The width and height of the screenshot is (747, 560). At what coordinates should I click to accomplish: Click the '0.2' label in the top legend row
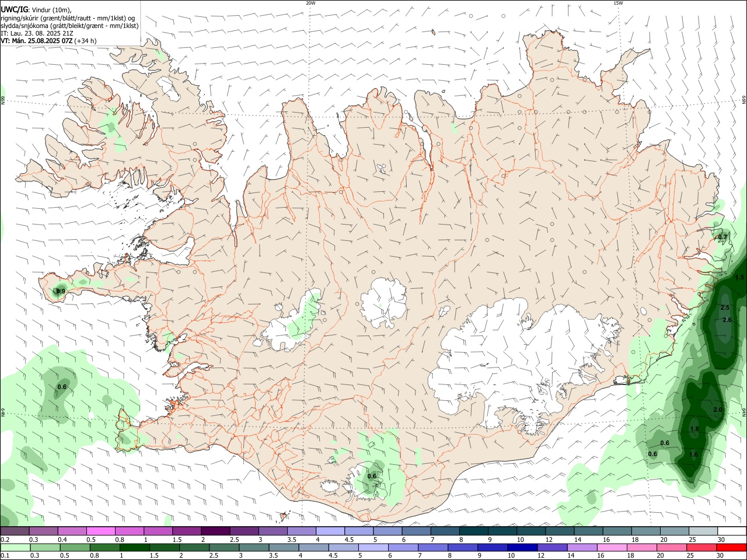point(5,540)
